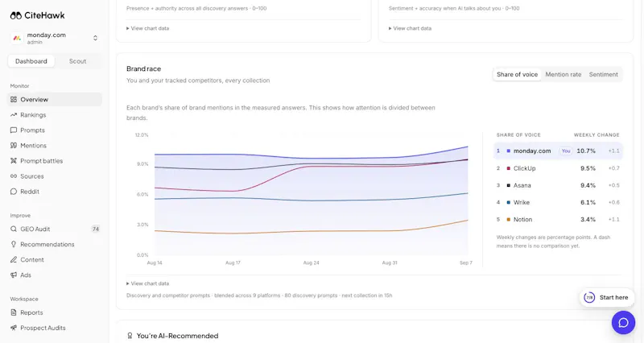The width and height of the screenshot is (644, 343).
Task: Click the GEO Audit search icon
Action: pyautogui.click(x=14, y=229)
